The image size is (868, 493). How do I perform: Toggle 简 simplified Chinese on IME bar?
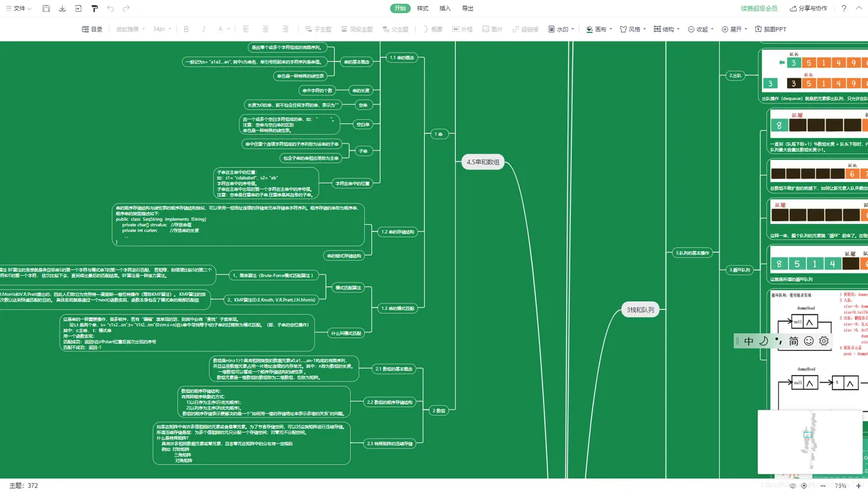click(x=794, y=341)
